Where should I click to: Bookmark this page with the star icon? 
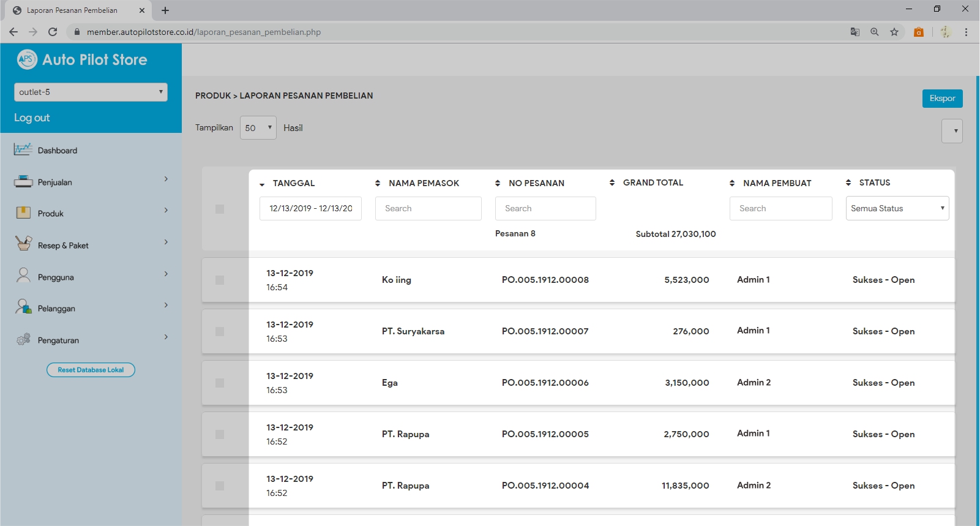click(894, 32)
